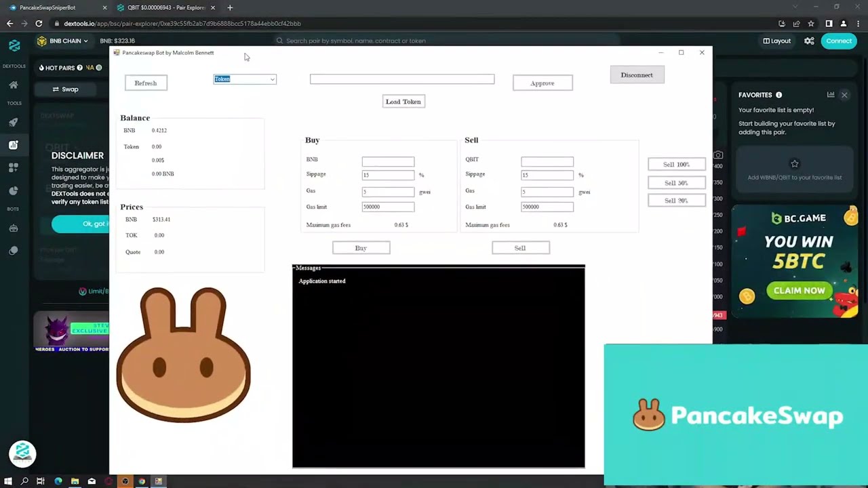Open File Explorer from the taskbar
The width and height of the screenshot is (868, 488).
click(75, 481)
